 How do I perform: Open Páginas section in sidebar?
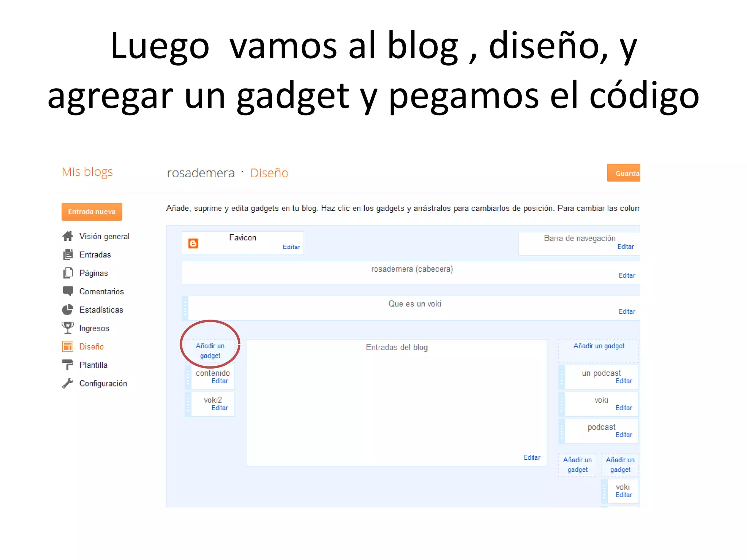tap(94, 273)
